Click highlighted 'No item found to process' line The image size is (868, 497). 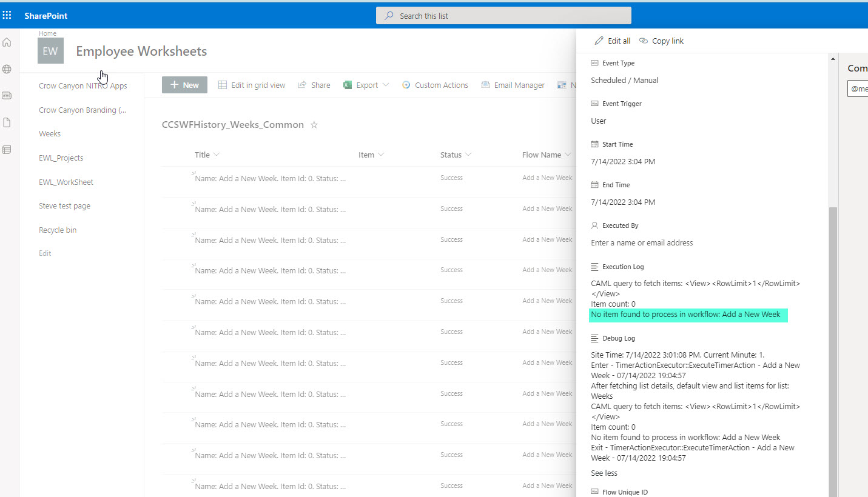point(688,315)
